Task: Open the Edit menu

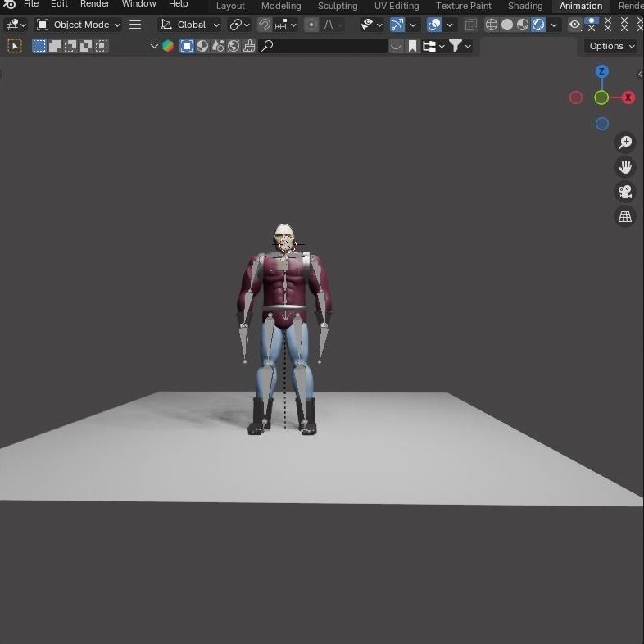Action: tap(59, 4)
